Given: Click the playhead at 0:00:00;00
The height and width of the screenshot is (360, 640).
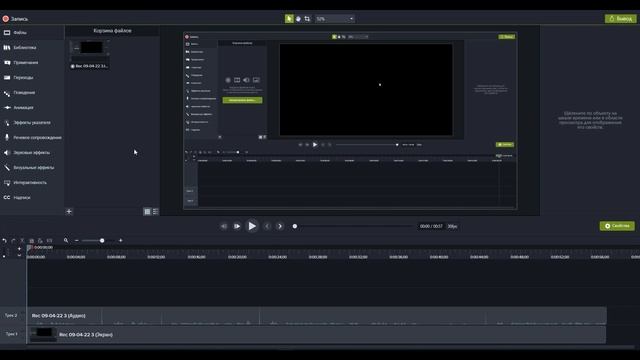Looking at the screenshot, I should (29, 248).
